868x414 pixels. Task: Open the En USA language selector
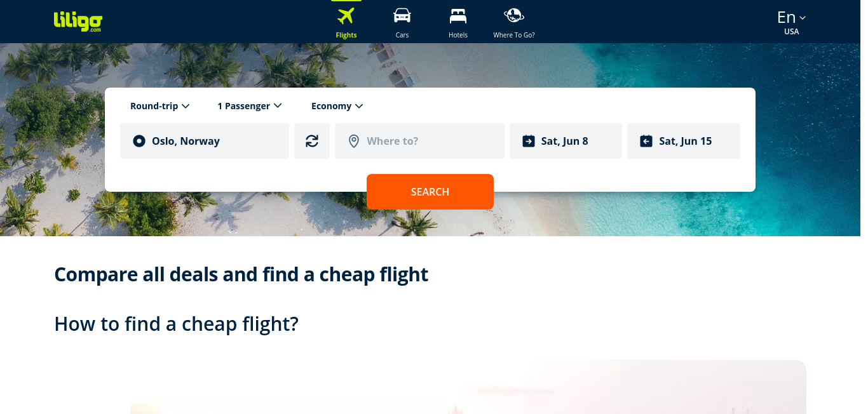792,22
